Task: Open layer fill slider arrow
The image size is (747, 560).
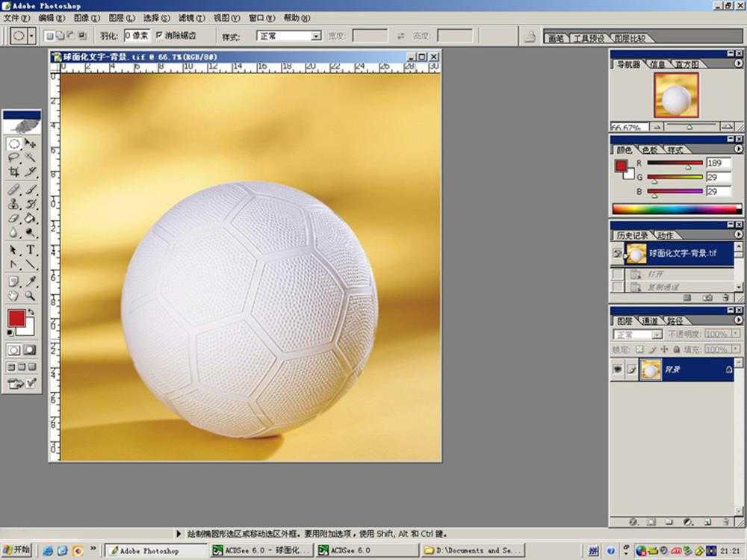Action: pyautogui.click(x=736, y=349)
